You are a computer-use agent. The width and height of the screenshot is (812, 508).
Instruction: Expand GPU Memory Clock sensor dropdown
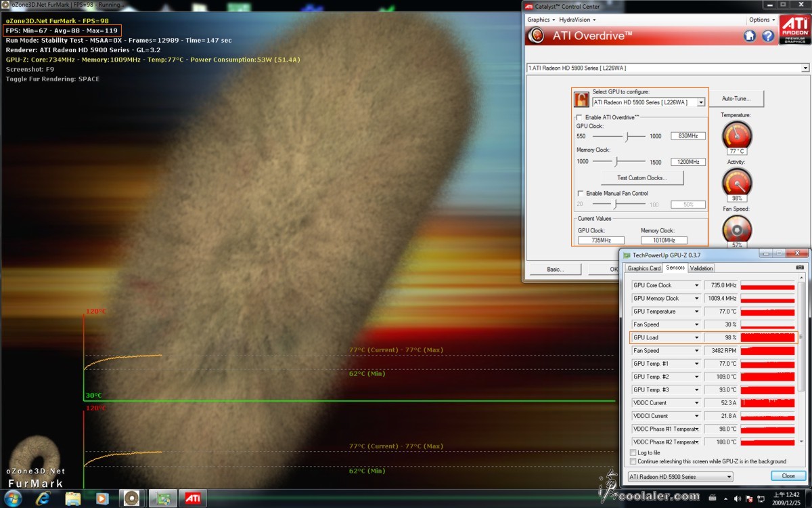697,298
